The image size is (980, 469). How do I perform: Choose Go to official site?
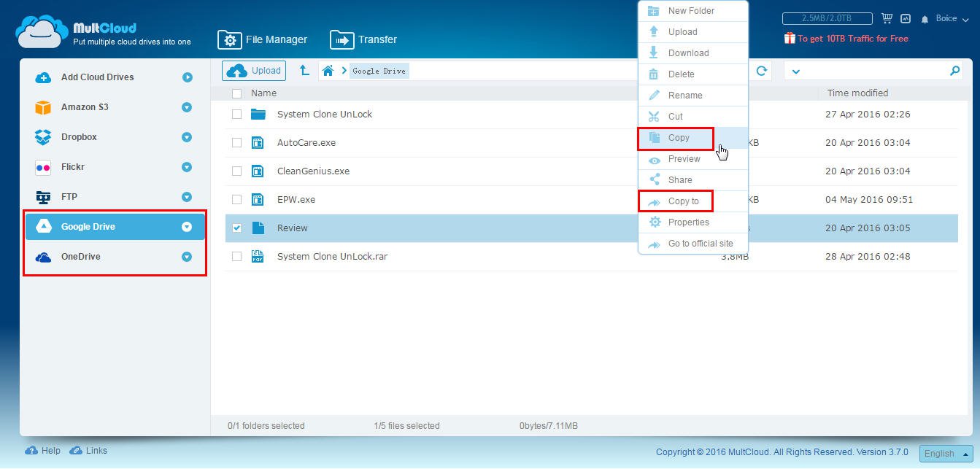(x=693, y=244)
